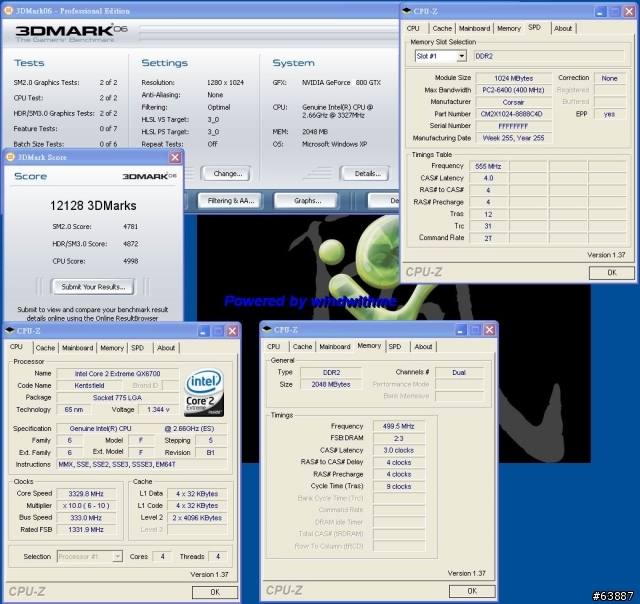Image resolution: width=640 pixels, height=604 pixels.
Task: Select Mainboard tab in Memory CPU-Z window
Action: click(335, 346)
